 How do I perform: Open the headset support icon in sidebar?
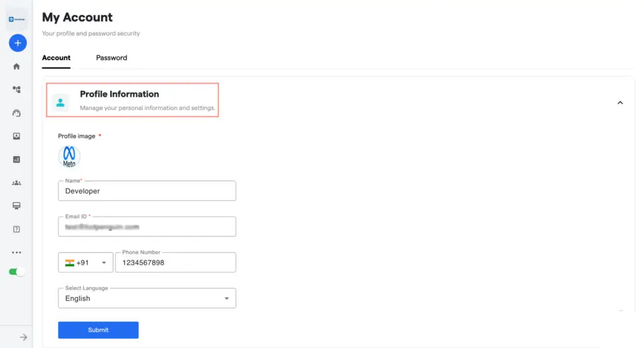click(x=17, y=113)
